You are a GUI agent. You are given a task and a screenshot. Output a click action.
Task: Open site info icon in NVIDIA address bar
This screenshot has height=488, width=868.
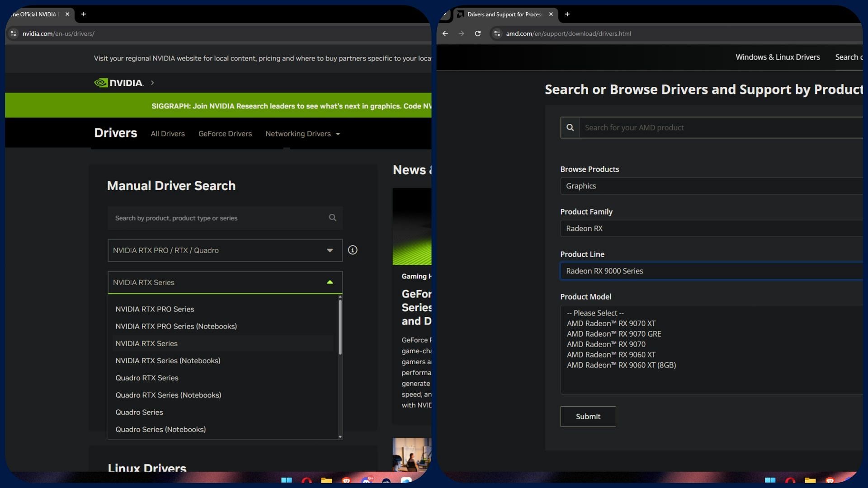tap(14, 33)
